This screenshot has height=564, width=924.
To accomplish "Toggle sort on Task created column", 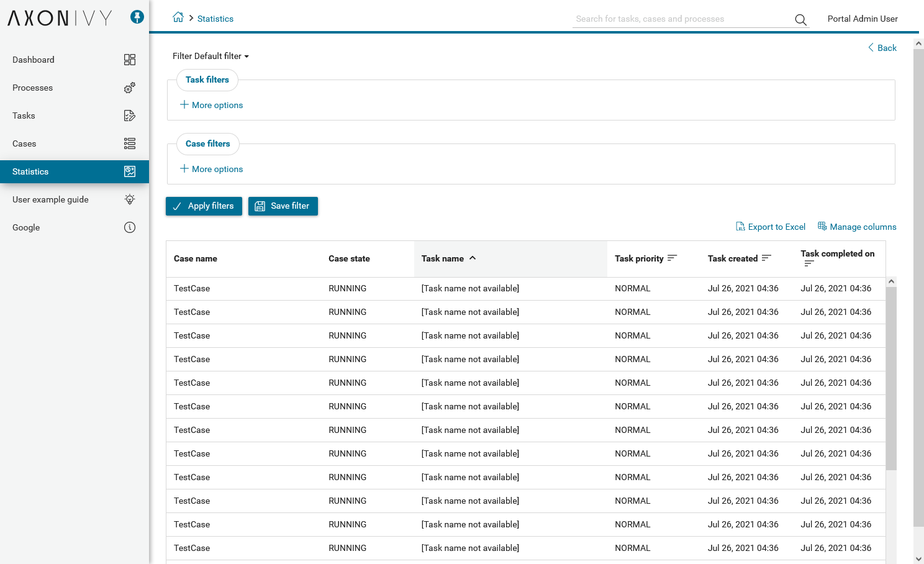I will [x=766, y=258].
